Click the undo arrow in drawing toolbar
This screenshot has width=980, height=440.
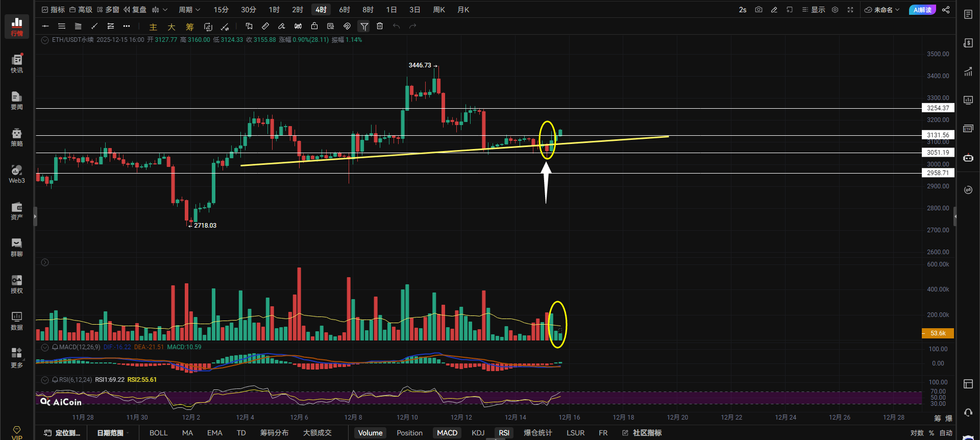(x=396, y=26)
